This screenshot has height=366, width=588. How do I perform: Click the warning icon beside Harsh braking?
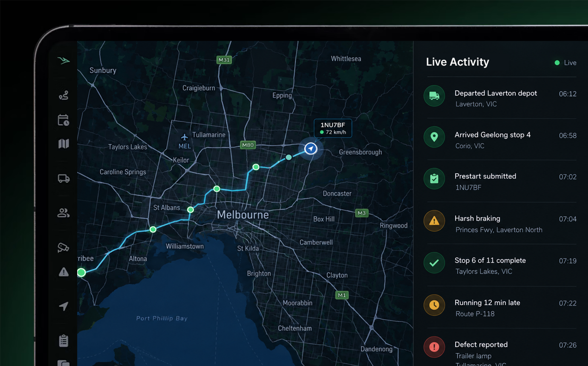434,221
